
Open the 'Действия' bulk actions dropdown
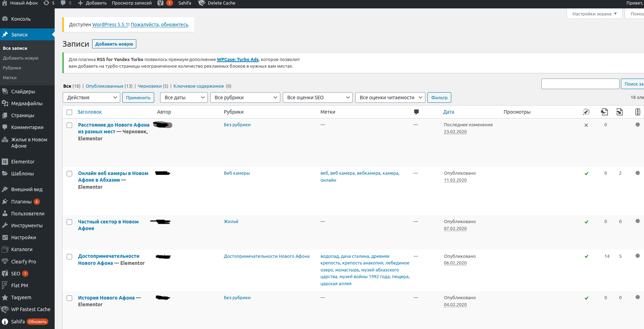click(91, 98)
